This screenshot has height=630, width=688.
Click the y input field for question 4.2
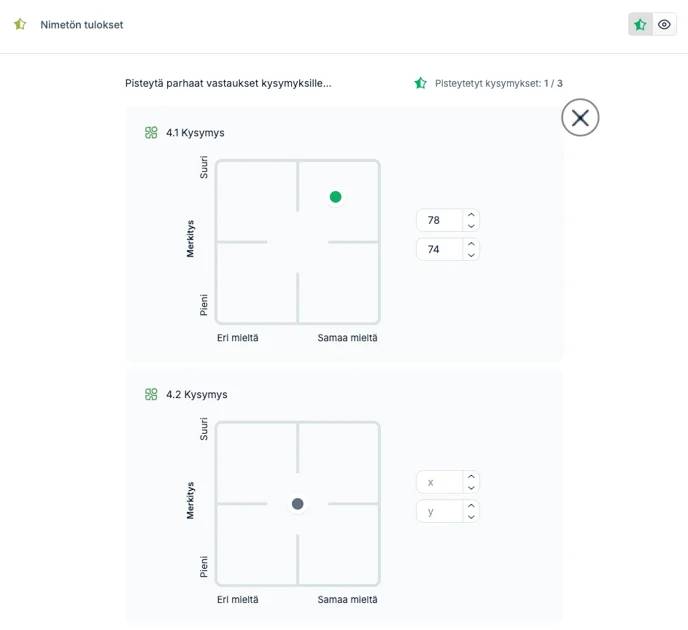(440, 511)
